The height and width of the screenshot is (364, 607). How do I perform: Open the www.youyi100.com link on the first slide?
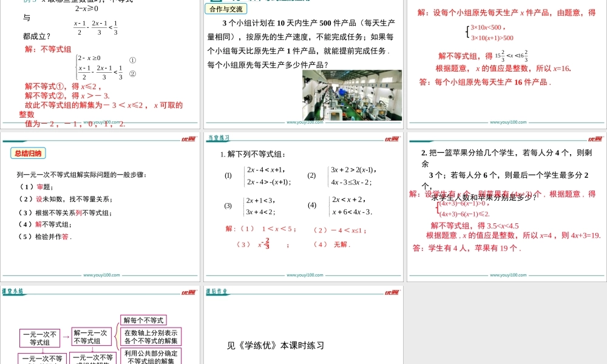[x=103, y=121]
